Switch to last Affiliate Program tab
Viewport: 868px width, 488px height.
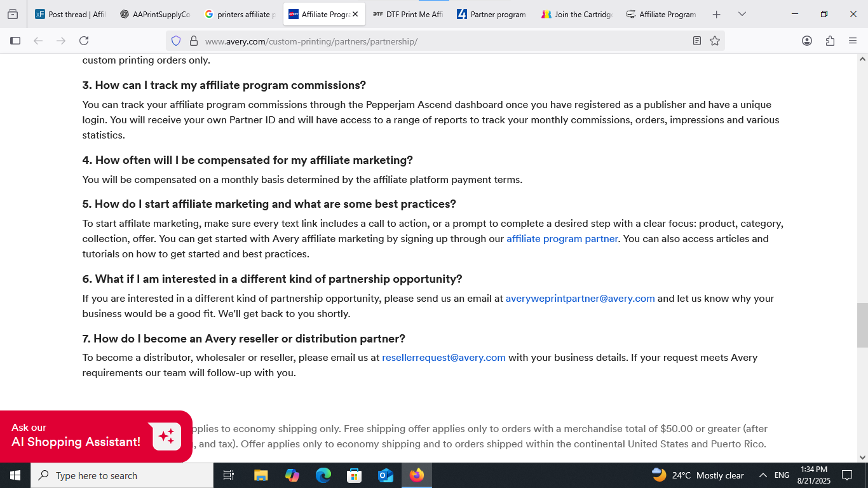[x=661, y=14]
